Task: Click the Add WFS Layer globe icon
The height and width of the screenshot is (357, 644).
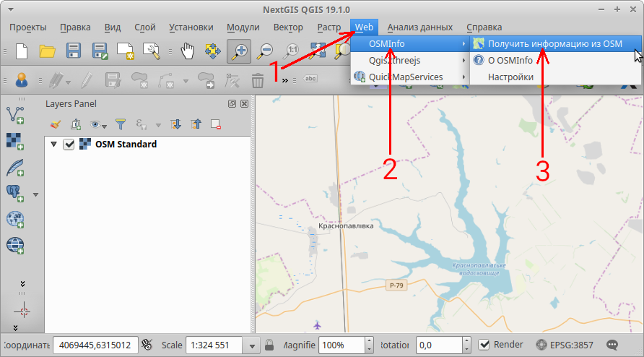Action: (15, 246)
